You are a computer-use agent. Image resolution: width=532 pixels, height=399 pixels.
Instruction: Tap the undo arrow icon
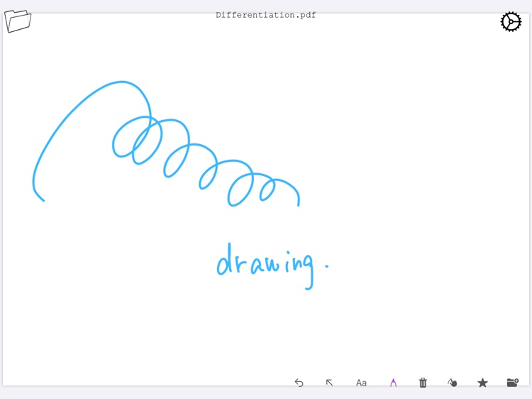pos(299,383)
